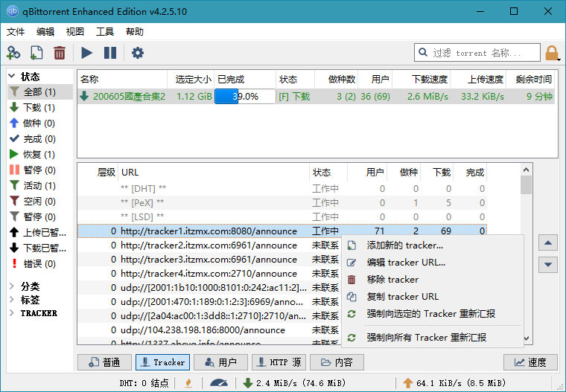Image resolution: width=566 pixels, height=392 pixels.
Task: Open options via the gear icon
Action: (138, 53)
